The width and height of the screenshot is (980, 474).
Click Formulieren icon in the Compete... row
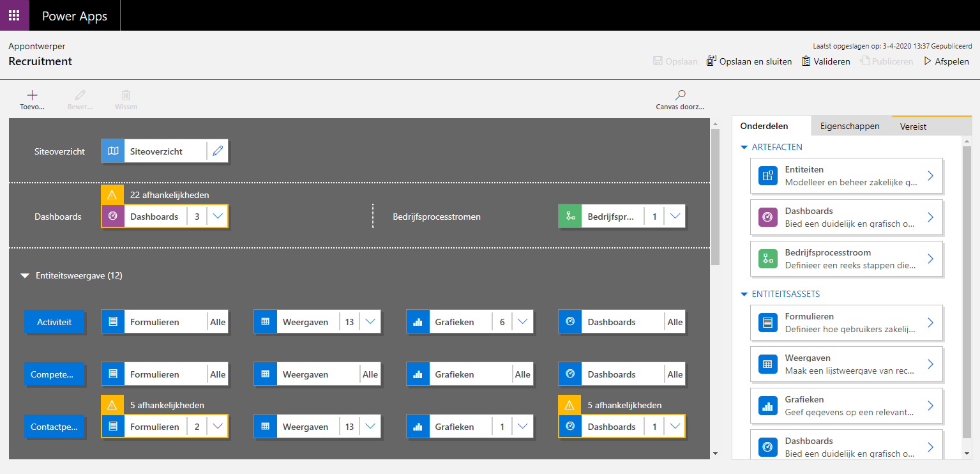113,374
